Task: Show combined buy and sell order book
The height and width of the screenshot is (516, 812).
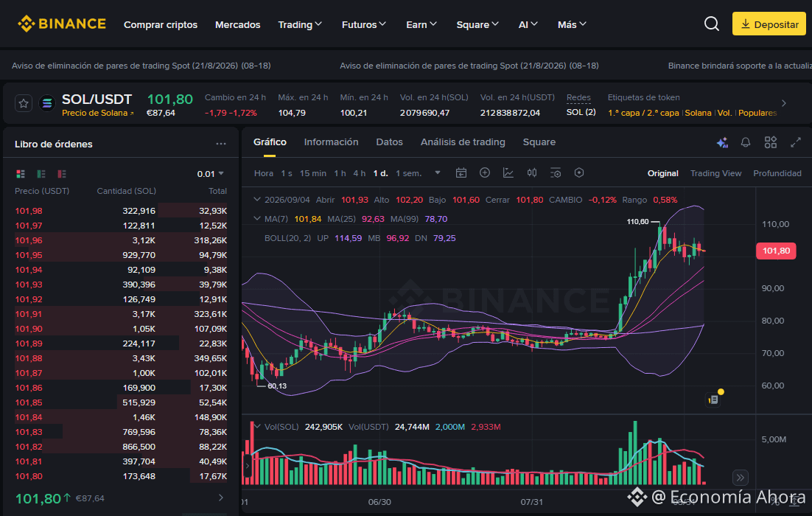Action: pos(21,174)
